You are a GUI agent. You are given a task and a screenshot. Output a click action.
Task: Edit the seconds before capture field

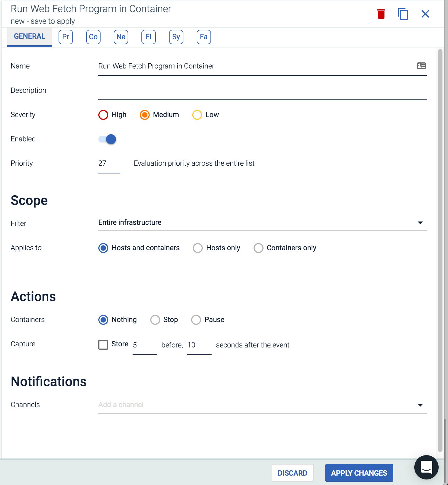click(x=145, y=346)
